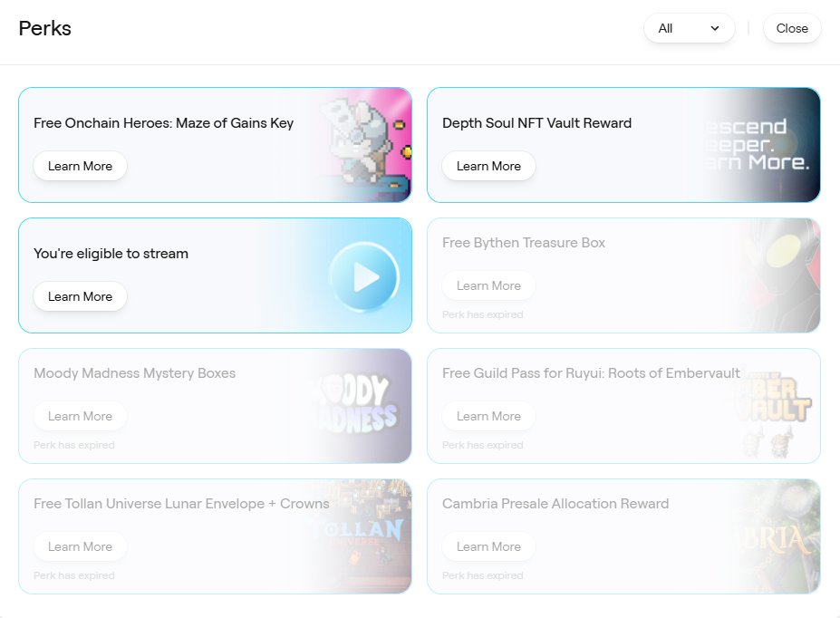Click title Free Guild Pass for Ruyui
Screen dimensions: 840x618
tap(591, 373)
